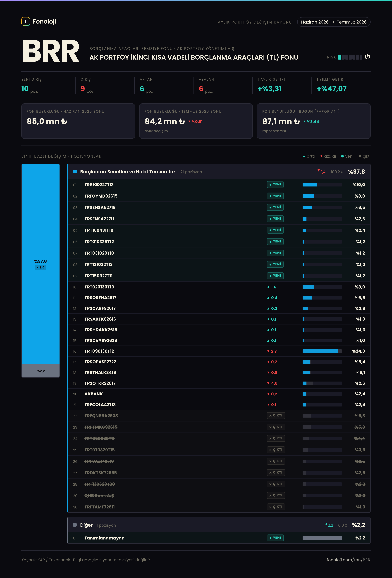Click the ▲ 0,3 increase indicator for TRSCARF92617
Viewport: 392px width, 578px height.
coord(272,308)
